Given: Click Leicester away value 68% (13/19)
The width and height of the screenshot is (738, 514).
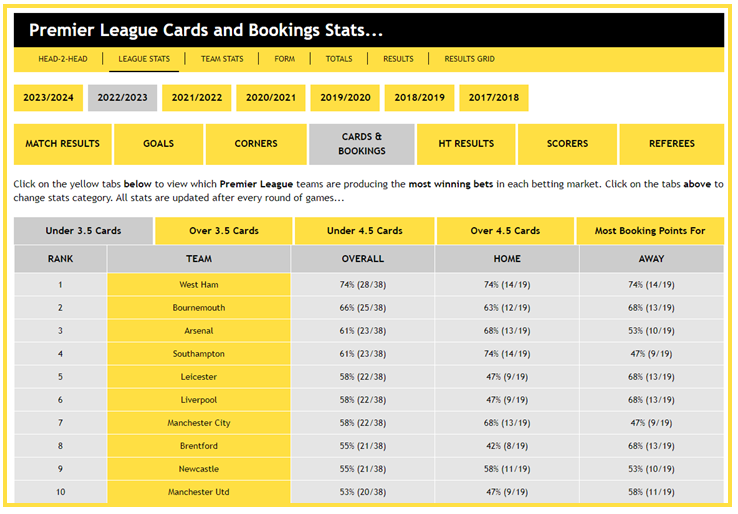Looking at the screenshot, I should point(651,377).
